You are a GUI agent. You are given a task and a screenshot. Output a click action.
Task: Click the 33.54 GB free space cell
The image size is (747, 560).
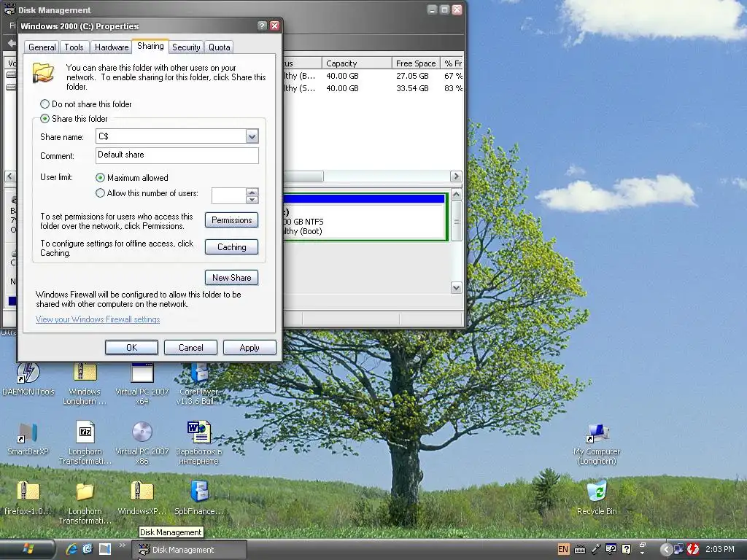[x=413, y=88]
